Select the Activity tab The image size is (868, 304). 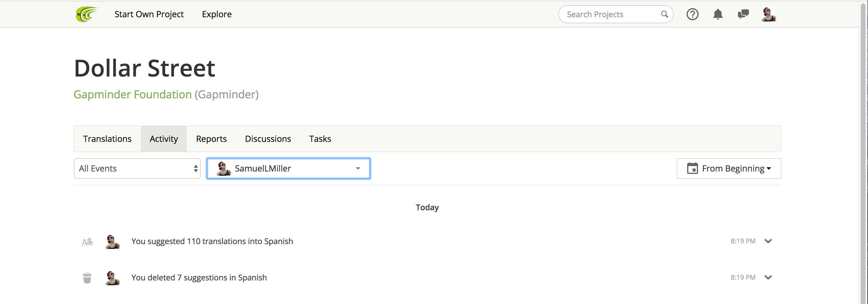pyautogui.click(x=164, y=139)
